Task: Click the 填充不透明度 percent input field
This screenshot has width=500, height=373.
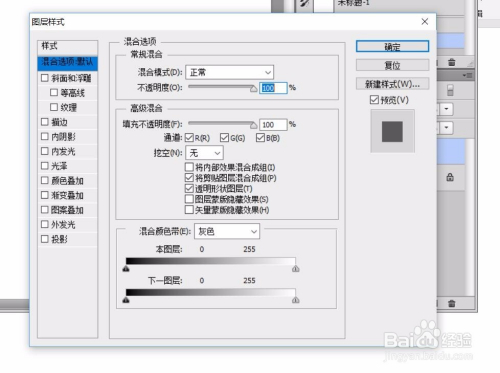Action: coord(273,125)
